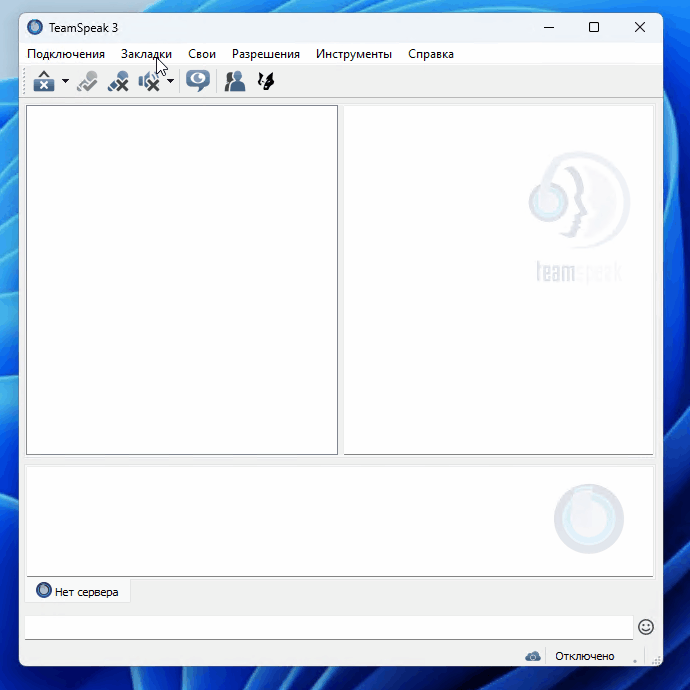Open the contacts list icon
The image size is (690, 690).
point(235,81)
